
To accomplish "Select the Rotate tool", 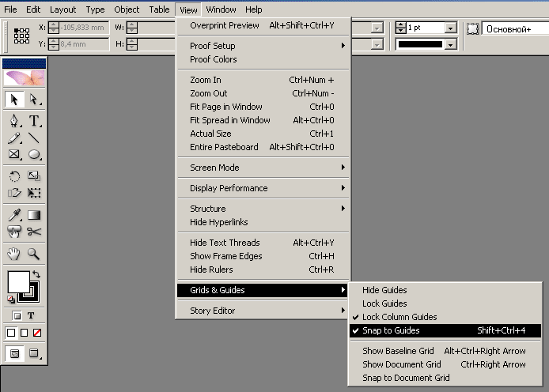I will coord(14,176).
